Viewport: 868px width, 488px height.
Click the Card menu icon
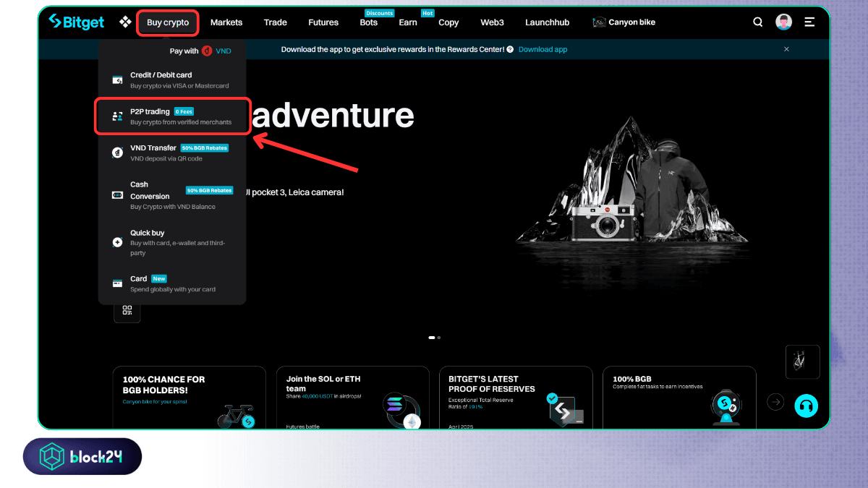coord(117,283)
